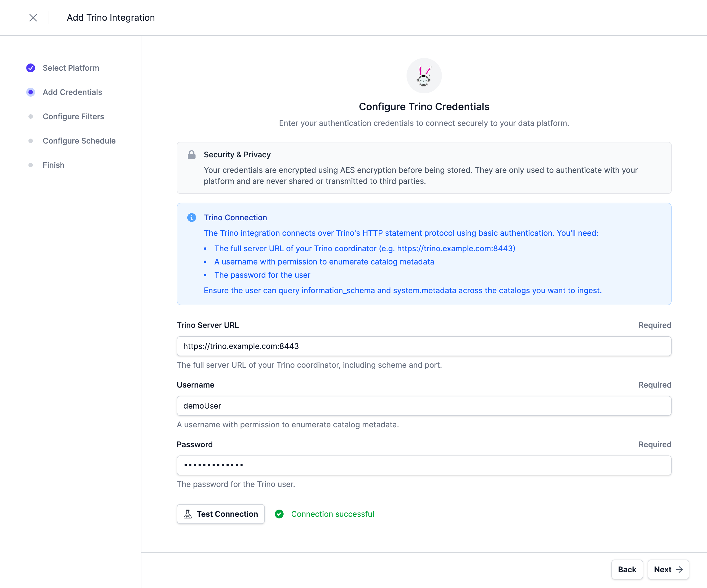Click the information_schema note text
Image resolution: width=707 pixels, height=588 pixels.
(403, 290)
